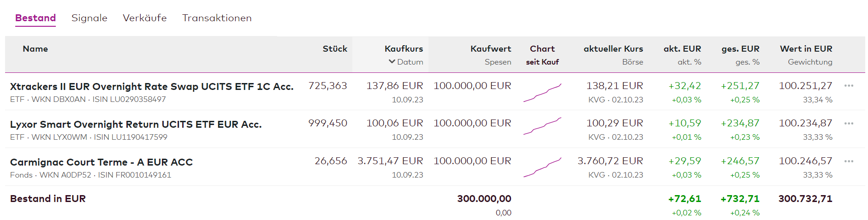
Task: Open the Transaktionen tab
Action: pyautogui.click(x=217, y=18)
